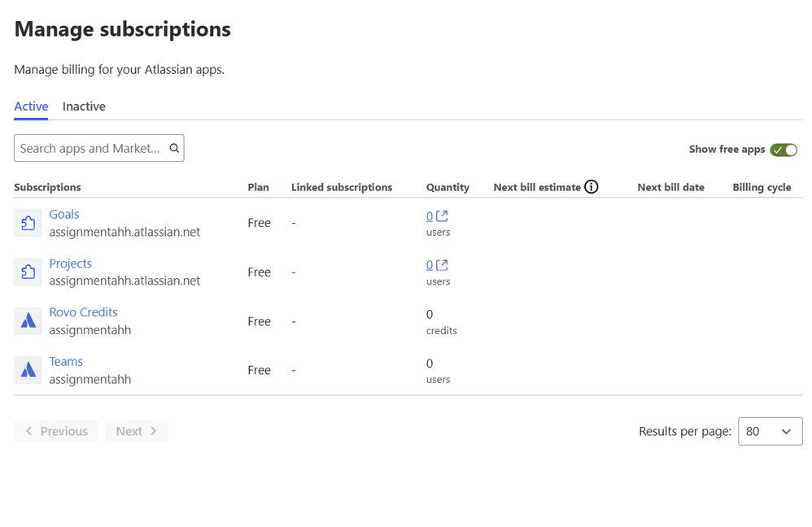This screenshot has width=812, height=527.
Task: Click the 0 users link for Goals
Action: coord(430,216)
